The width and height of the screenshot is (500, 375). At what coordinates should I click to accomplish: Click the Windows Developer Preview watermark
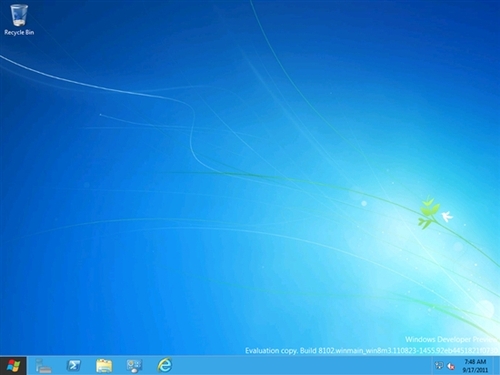[x=452, y=339]
